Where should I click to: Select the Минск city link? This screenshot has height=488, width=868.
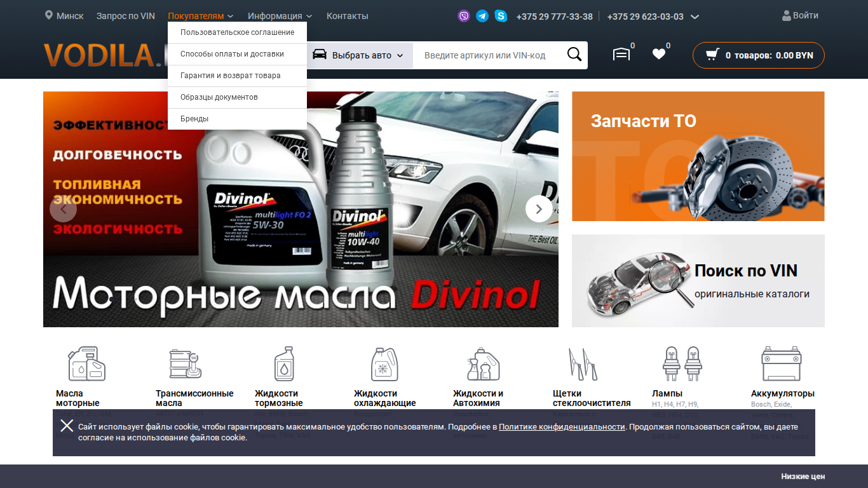point(70,16)
